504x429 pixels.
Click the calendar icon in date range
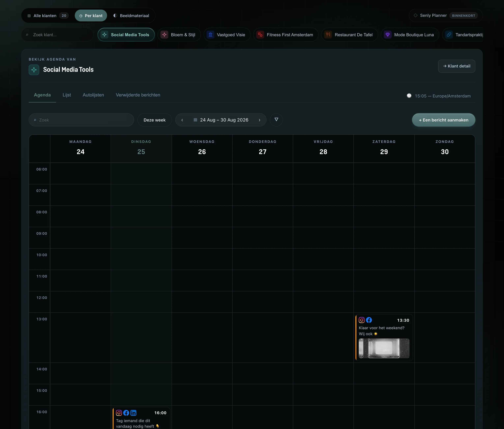coord(195,120)
